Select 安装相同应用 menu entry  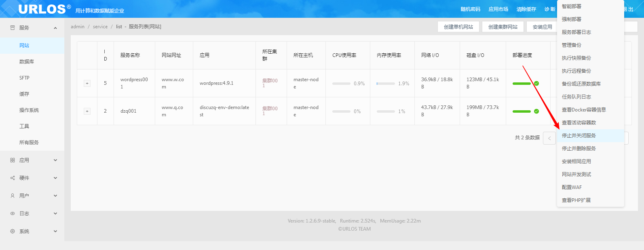tap(591, 162)
